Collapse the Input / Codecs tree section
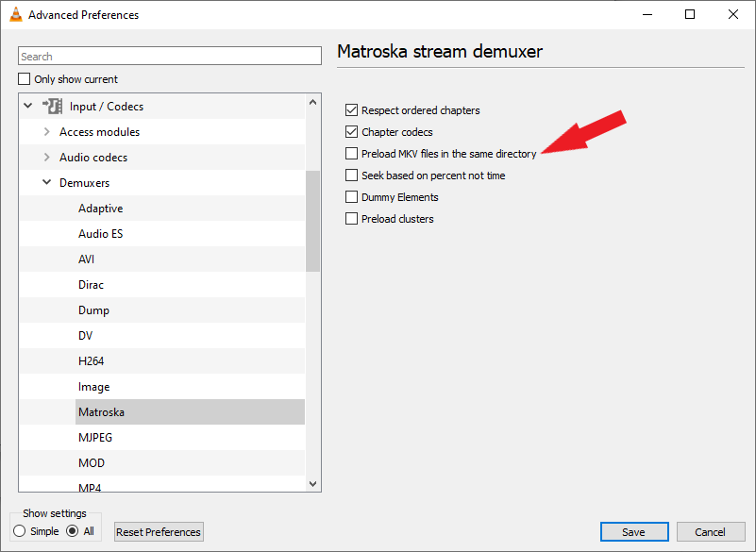 (28, 105)
